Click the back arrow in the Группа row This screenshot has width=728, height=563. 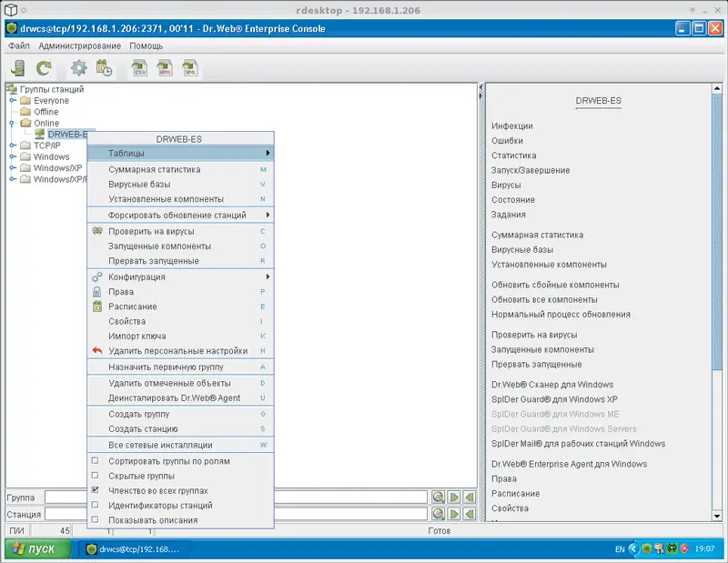point(470,498)
